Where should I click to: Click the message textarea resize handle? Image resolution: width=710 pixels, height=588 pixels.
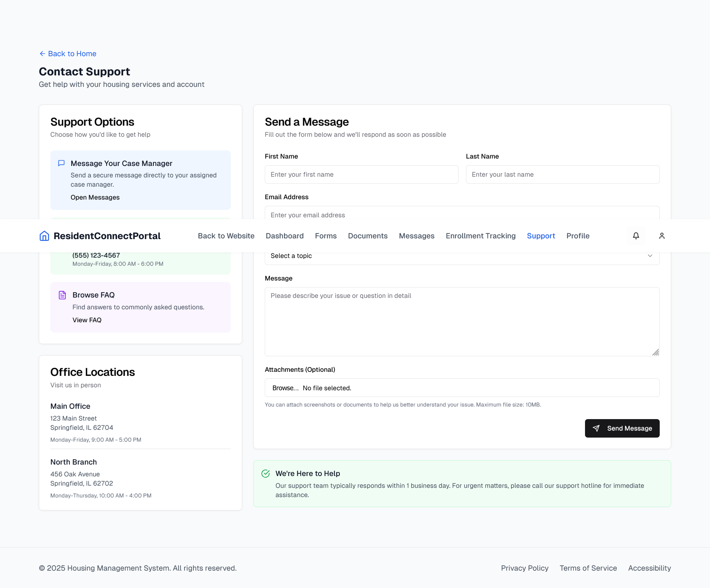point(656,352)
